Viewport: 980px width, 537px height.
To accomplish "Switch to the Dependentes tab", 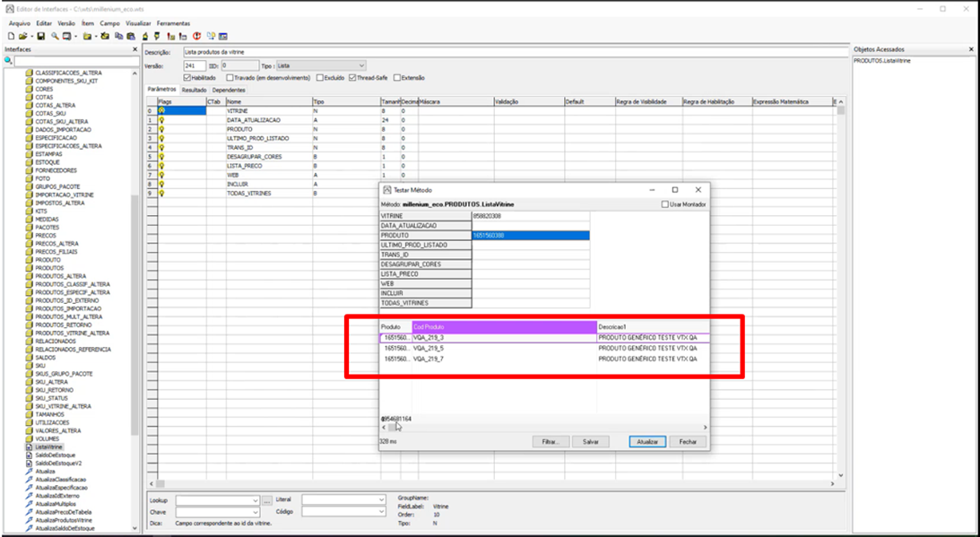I will [x=229, y=90].
